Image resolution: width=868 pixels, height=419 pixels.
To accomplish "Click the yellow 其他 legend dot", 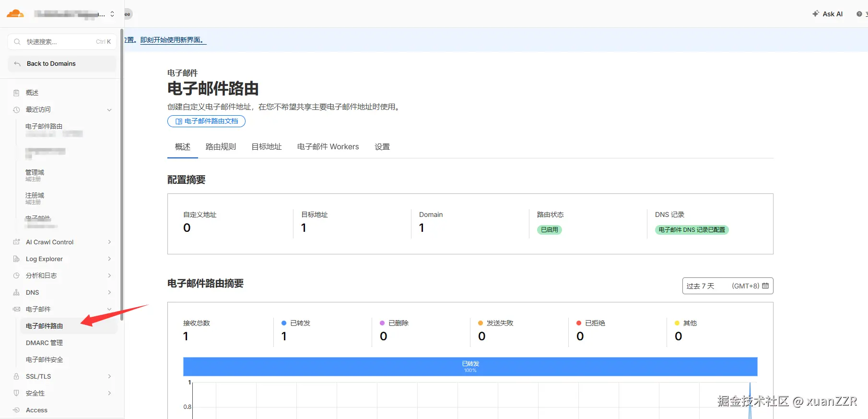I will click(677, 323).
